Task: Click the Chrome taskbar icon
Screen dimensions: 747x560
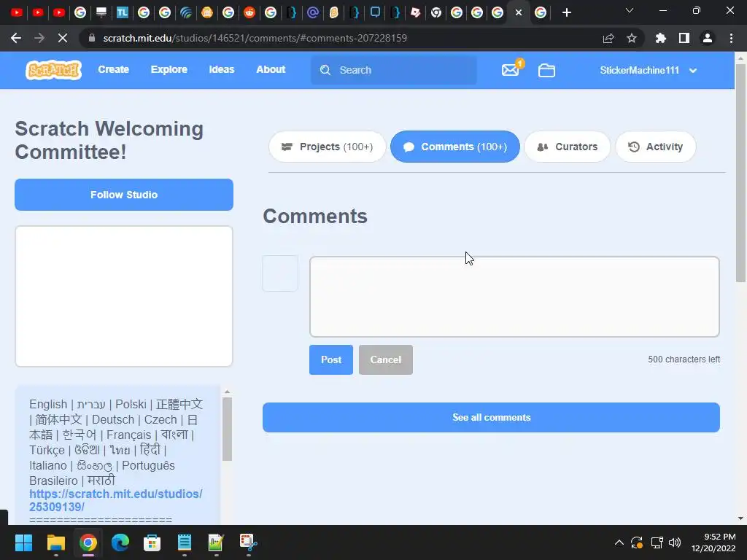Action: pyautogui.click(x=88, y=542)
